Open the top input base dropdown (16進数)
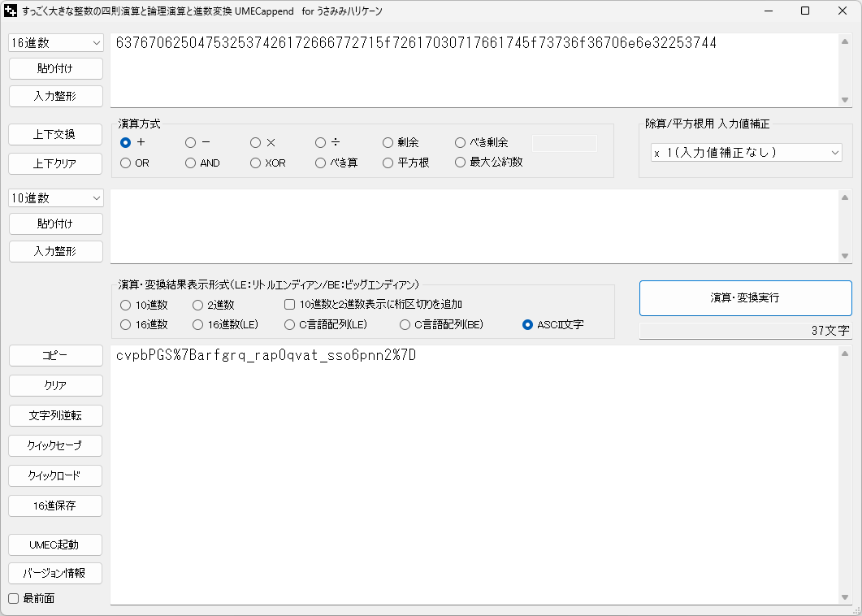Viewport: 862px width, 616px height. [56, 42]
